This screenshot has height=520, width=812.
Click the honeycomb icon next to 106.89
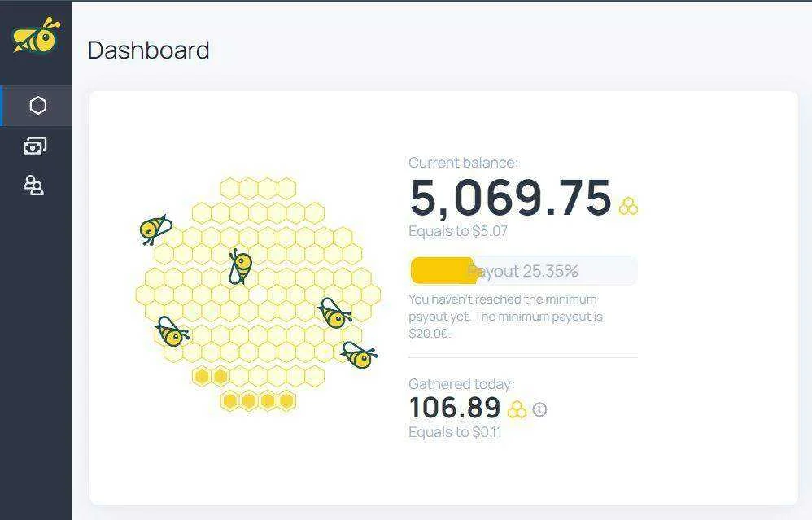[x=517, y=409]
